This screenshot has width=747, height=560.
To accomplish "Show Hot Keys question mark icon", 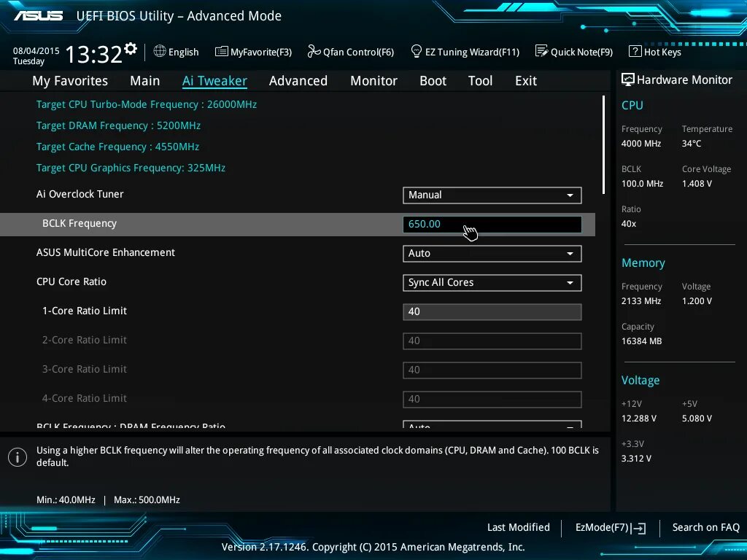I will 635,51.
